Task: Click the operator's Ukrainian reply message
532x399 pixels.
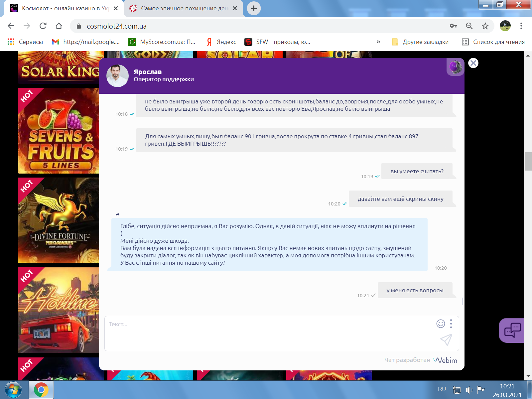Action: [x=269, y=244]
